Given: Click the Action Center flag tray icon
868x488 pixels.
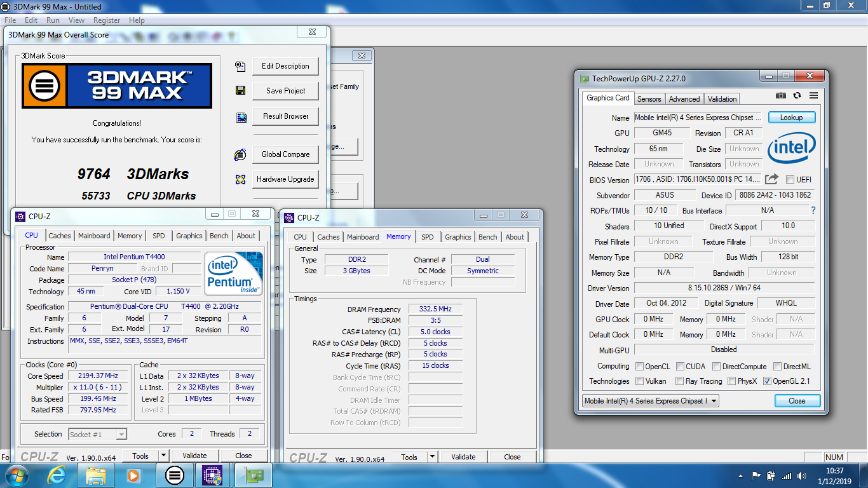Looking at the screenshot, I should pos(756,475).
